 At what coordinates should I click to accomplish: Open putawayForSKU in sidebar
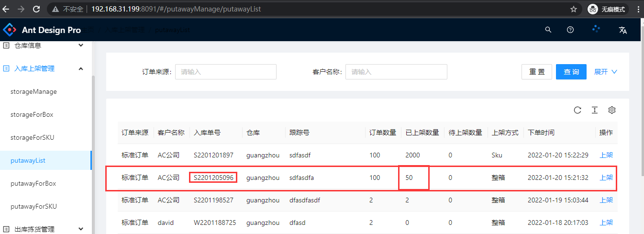33,207
